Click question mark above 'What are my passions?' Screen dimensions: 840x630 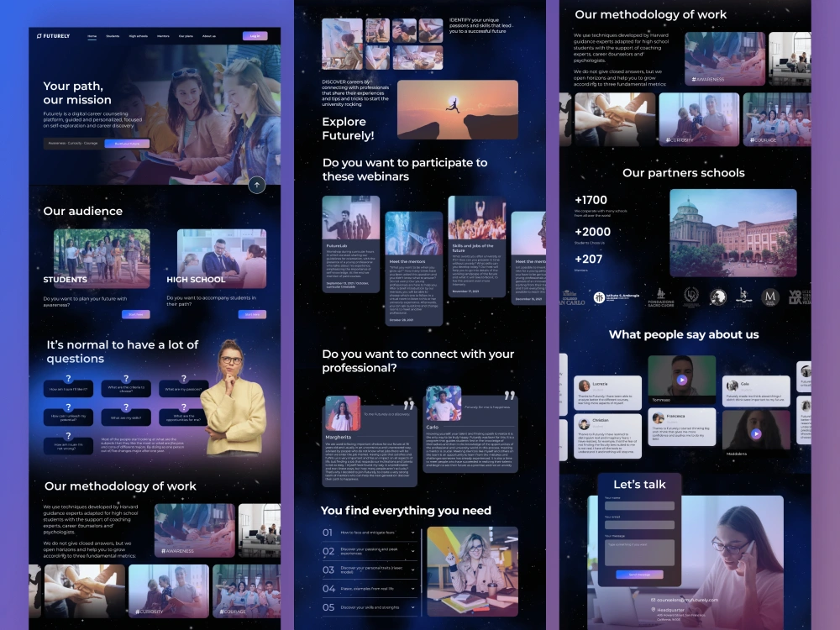pos(184,378)
